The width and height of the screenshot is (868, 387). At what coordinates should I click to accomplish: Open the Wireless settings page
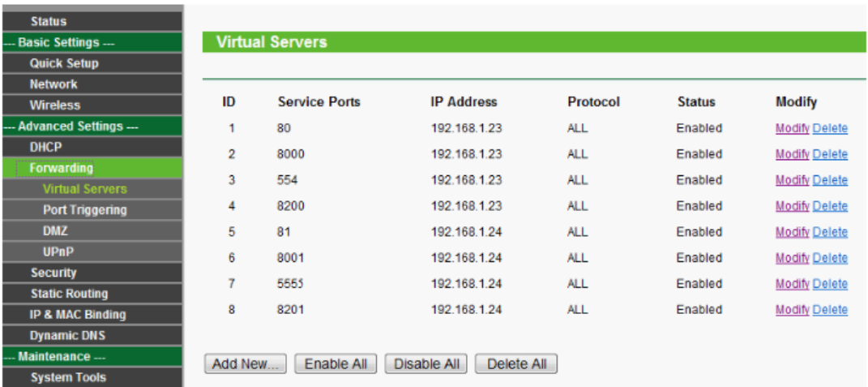tap(55, 105)
